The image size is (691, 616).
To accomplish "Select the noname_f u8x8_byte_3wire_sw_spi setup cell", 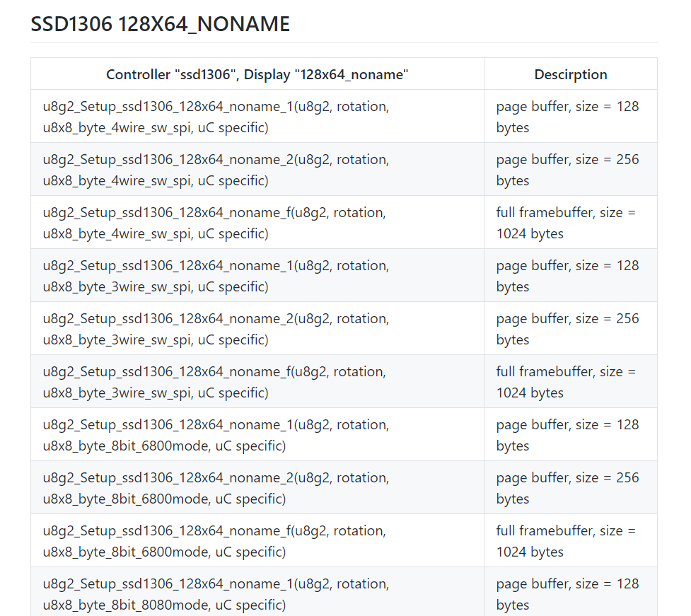I will 257,382.
